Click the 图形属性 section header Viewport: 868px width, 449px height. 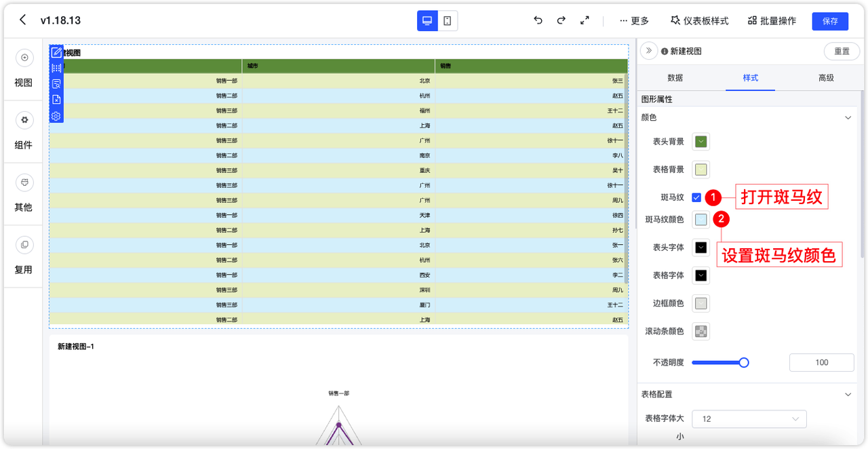[657, 99]
